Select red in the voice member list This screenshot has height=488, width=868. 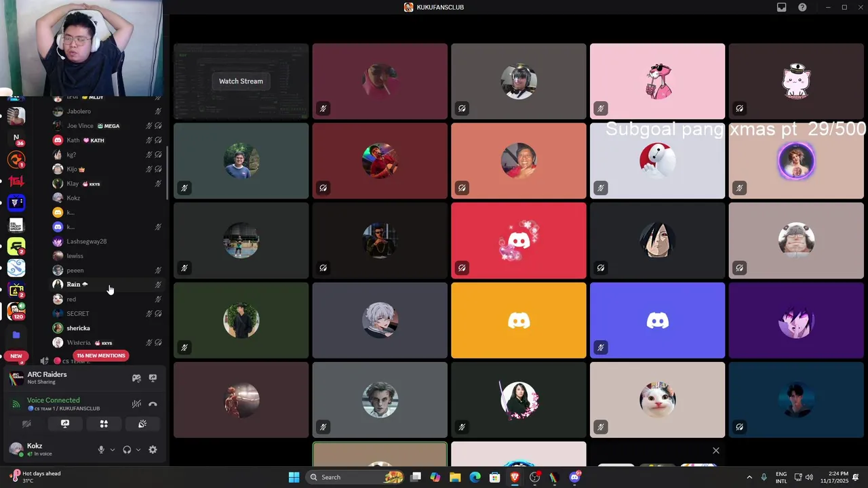tap(108, 299)
